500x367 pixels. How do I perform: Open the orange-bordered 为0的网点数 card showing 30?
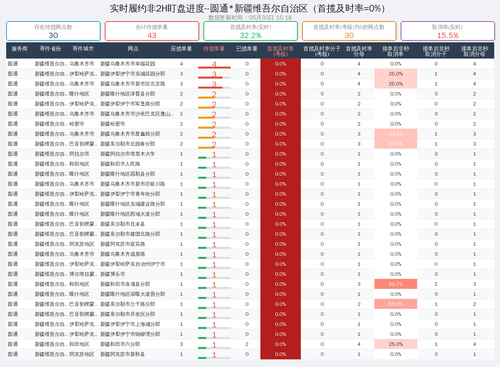pos(349,31)
